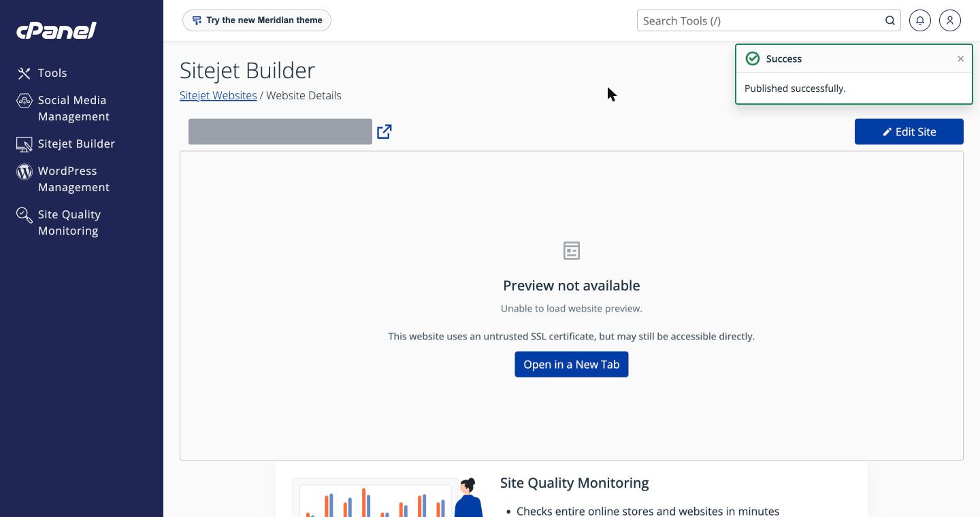Dismiss the Success notification

[x=961, y=59]
